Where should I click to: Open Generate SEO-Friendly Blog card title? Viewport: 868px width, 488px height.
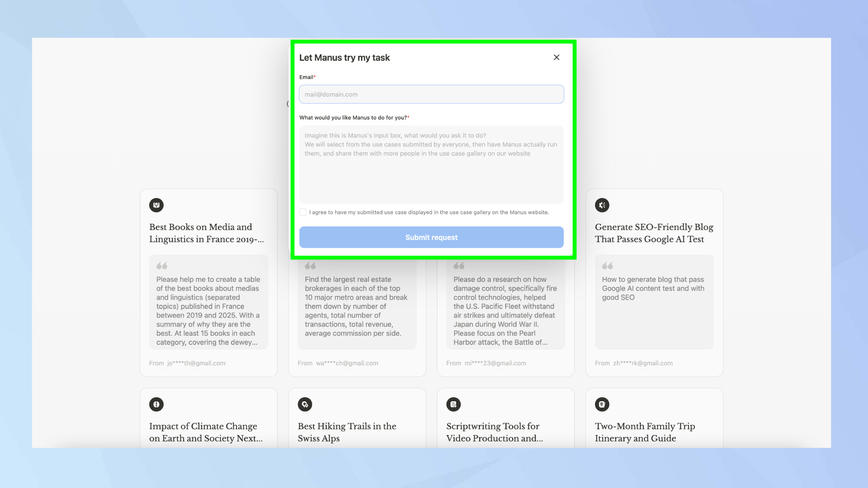(654, 233)
